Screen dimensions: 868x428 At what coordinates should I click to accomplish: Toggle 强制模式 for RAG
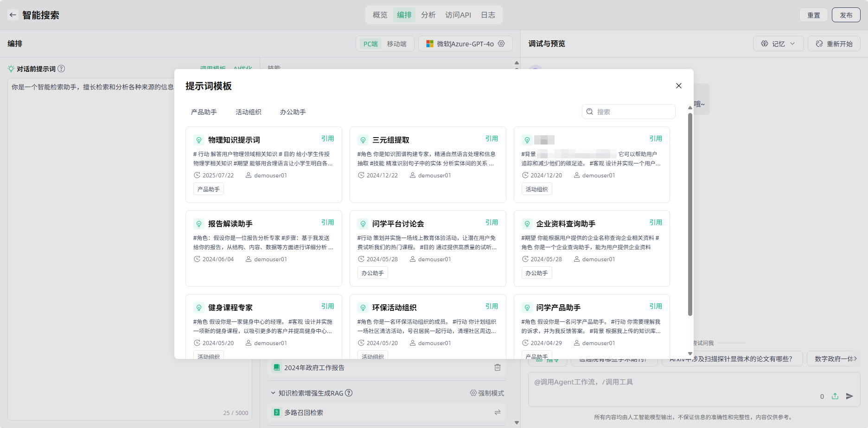click(x=487, y=393)
